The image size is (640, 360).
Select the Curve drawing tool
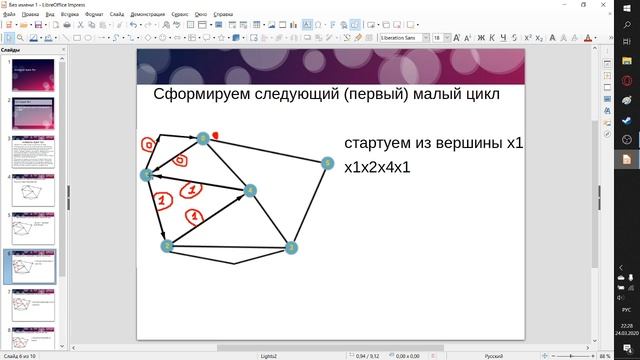(x=116, y=38)
